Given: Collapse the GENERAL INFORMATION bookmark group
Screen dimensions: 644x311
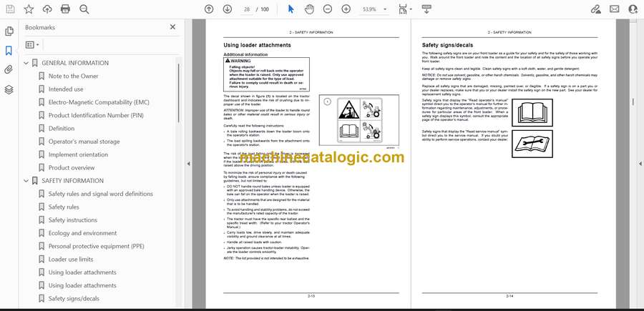Looking at the screenshot, I should coord(26,63).
